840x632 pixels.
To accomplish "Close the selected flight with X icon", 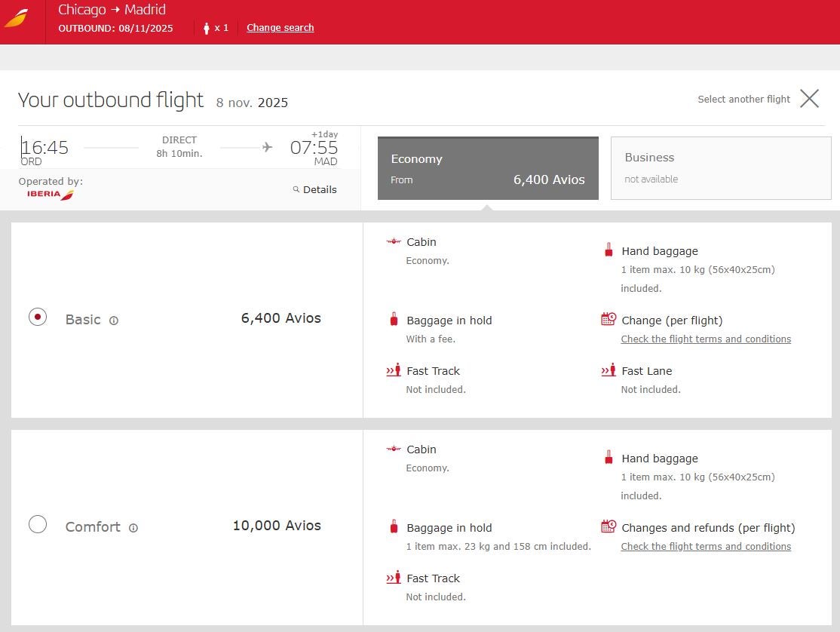I will click(809, 99).
